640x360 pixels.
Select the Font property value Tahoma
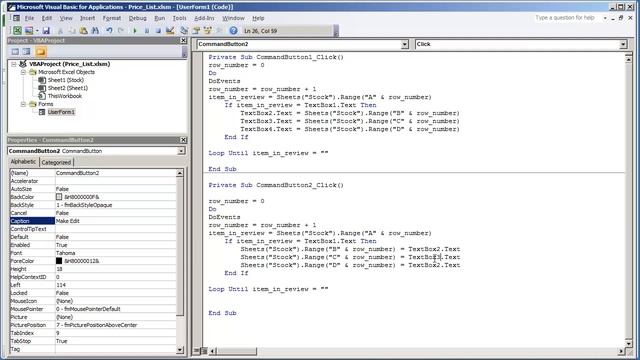(x=65, y=253)
